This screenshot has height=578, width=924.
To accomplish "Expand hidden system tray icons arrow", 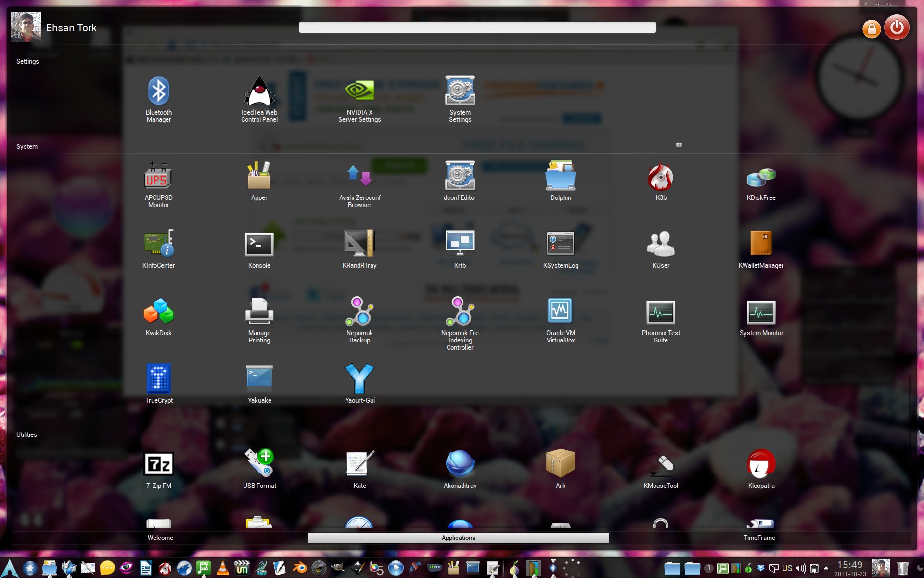I will 826,568.
